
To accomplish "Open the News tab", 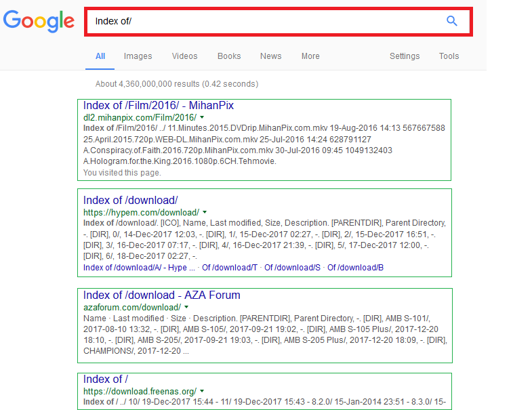I will (271, 56).
